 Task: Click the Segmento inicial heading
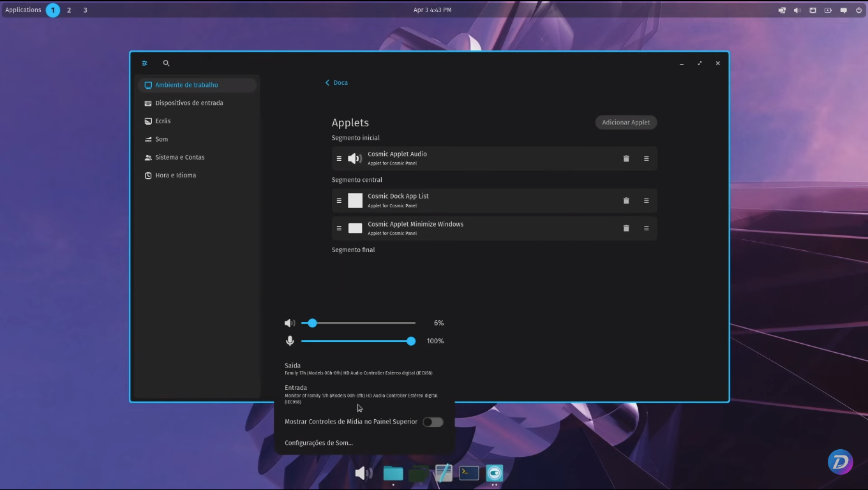(355, 138)
